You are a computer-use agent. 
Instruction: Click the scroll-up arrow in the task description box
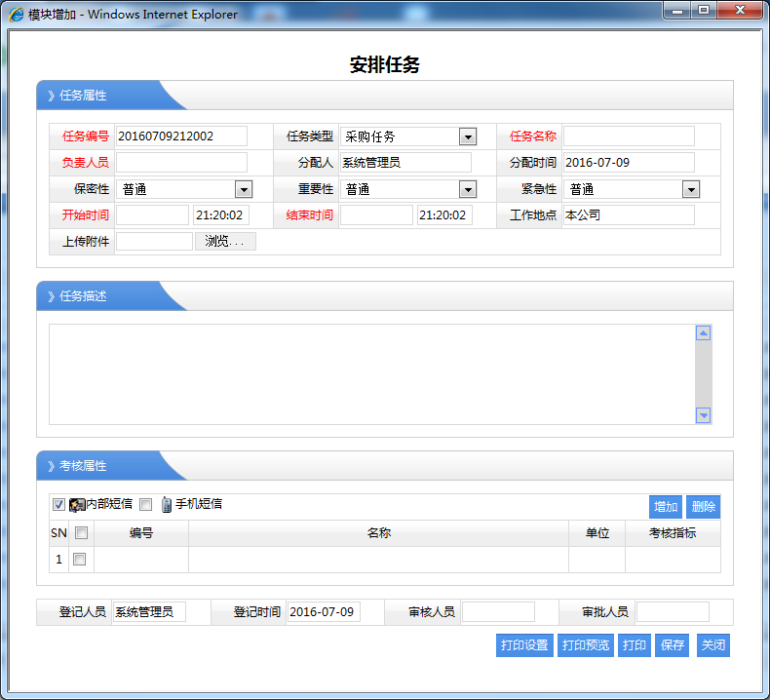(x=703, y=333)
